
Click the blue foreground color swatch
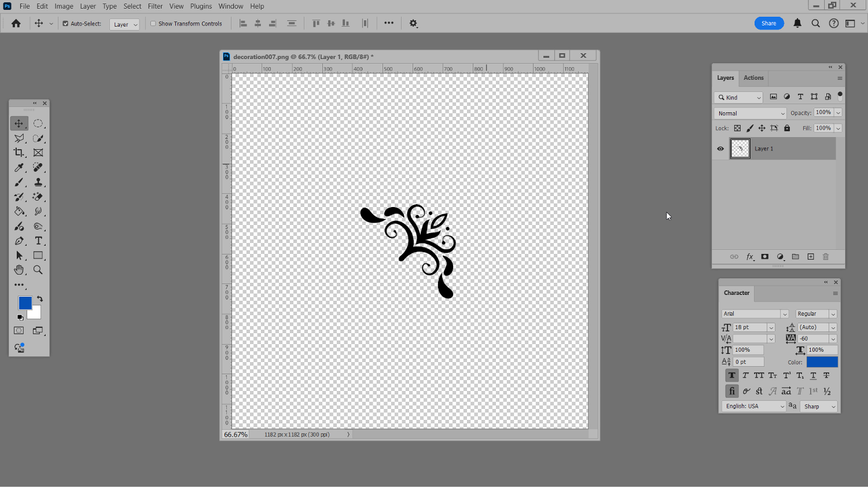point(25,303)
